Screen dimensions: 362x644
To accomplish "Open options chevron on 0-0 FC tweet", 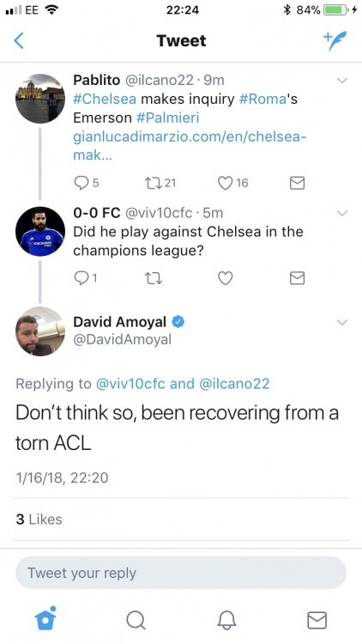I will pos(342,213).
